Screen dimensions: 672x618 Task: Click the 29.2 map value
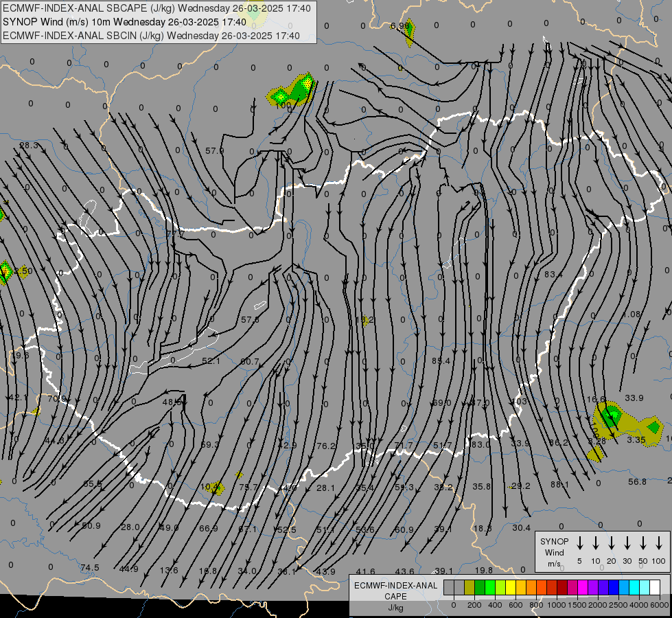[521, 486]
